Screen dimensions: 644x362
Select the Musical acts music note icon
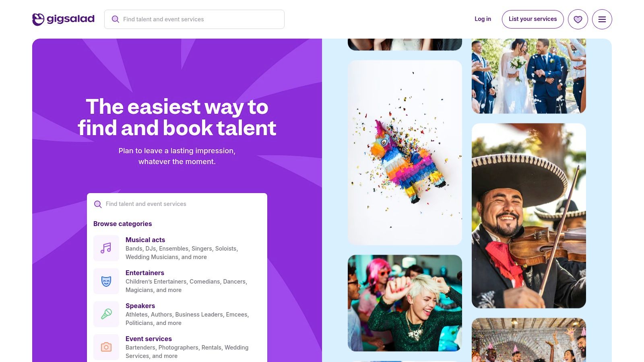(106, 248)
